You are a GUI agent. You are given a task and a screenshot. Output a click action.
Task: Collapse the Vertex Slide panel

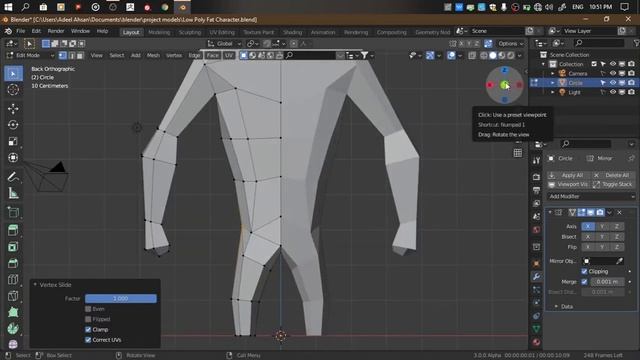[35, 284]
